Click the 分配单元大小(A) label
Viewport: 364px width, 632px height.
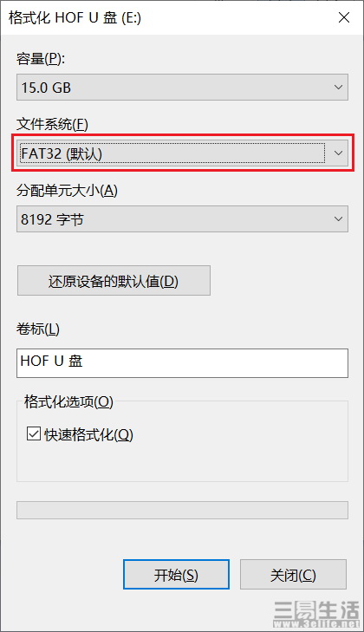67,190
